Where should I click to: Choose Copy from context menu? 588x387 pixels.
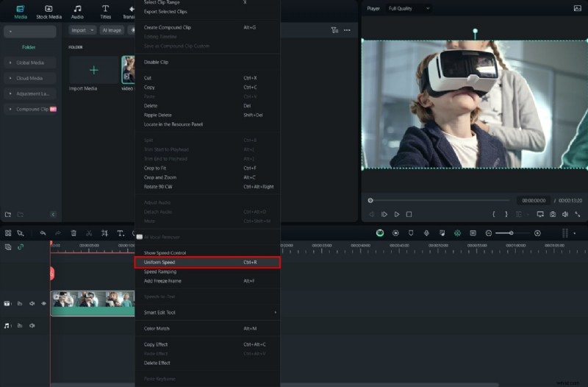click(208, 87)
